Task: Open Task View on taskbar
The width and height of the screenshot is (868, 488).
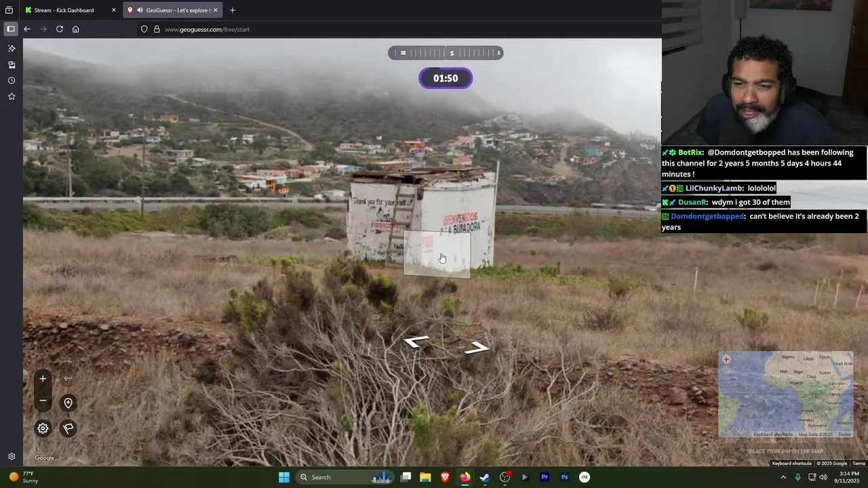Action: [406, 477]
